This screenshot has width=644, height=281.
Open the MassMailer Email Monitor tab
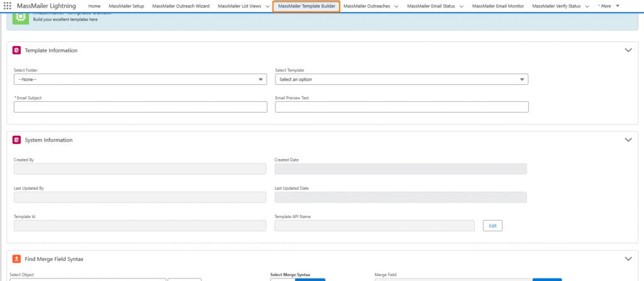click(497, 6)
